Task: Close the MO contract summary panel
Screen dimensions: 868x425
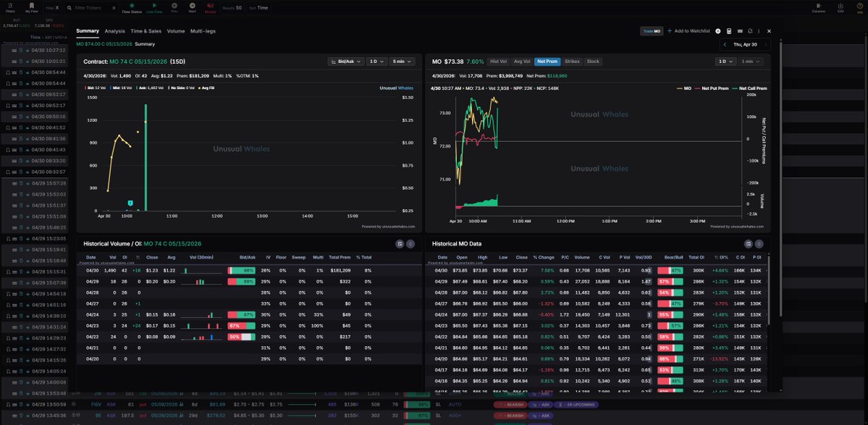Action: pos(769,31)
